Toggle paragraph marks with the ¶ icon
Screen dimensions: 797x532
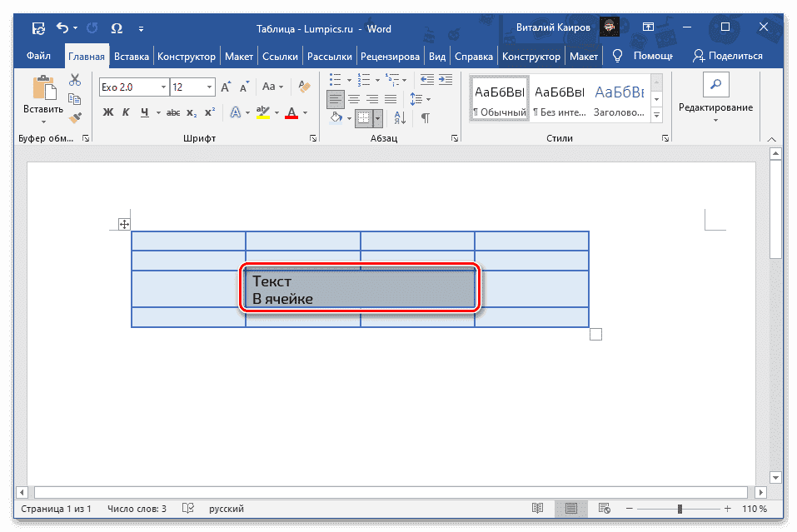425,118
